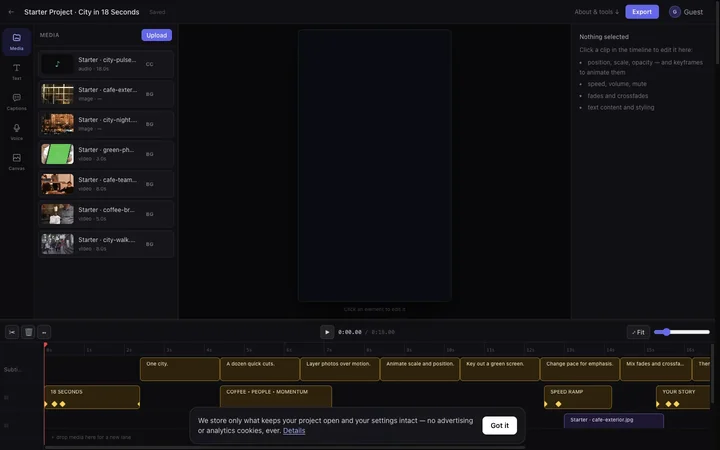Image resolution: width=720 pixels, height=450 pixels.
Task: Select the coffee-br video thumbnail
Action: (x=57, y=214)
